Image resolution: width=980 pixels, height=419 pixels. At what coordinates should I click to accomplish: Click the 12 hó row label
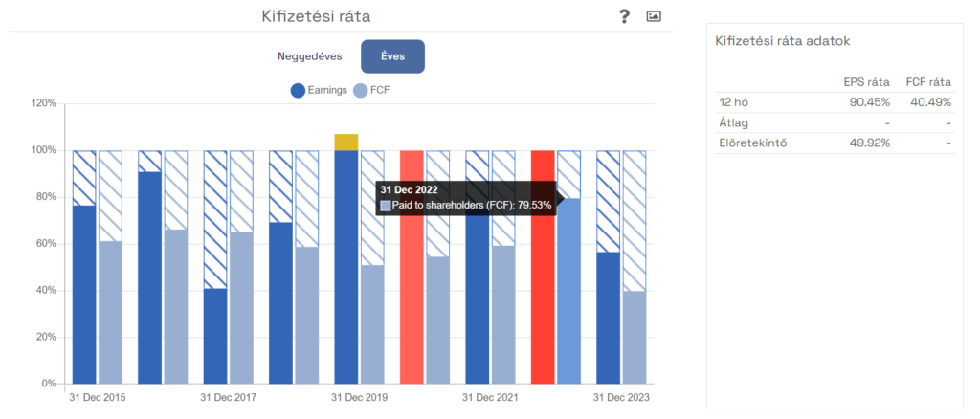click(x=732, y=101)
